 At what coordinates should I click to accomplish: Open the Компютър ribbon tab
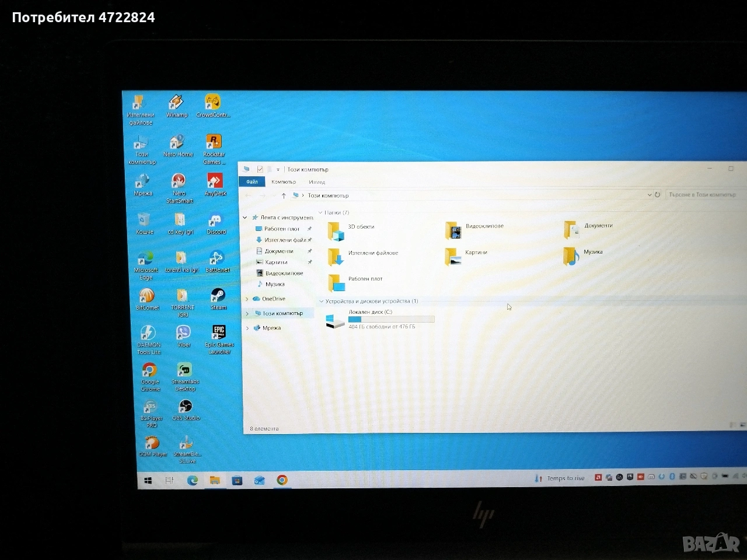284,182
